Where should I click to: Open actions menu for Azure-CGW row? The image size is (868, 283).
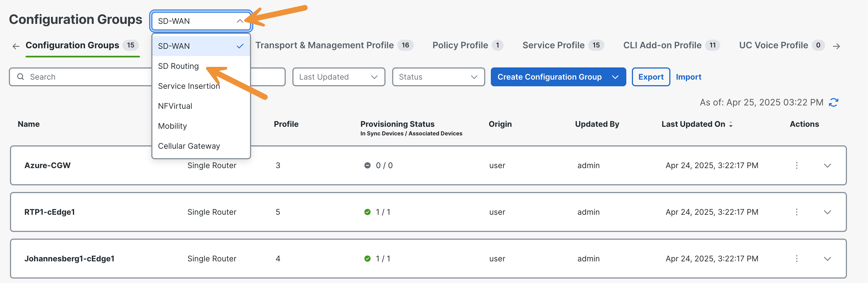click(796, 165)
